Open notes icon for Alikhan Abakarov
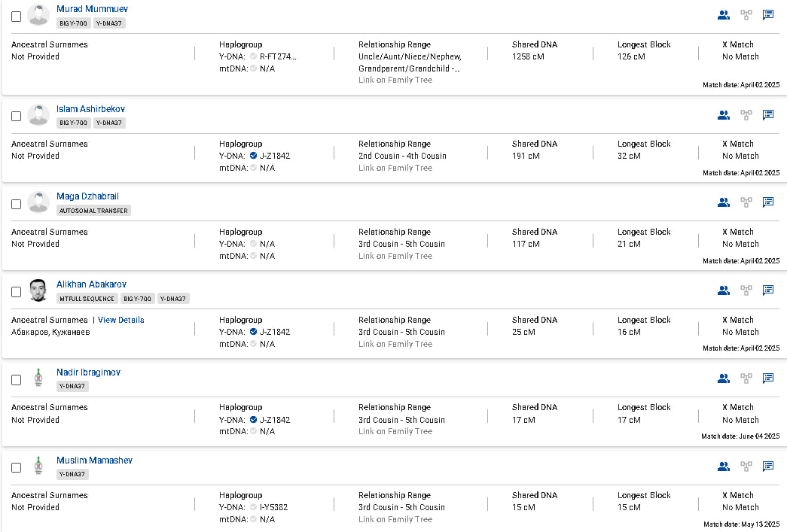The width and height of the screenshot is (787, 532). click(x=768, y=290)
